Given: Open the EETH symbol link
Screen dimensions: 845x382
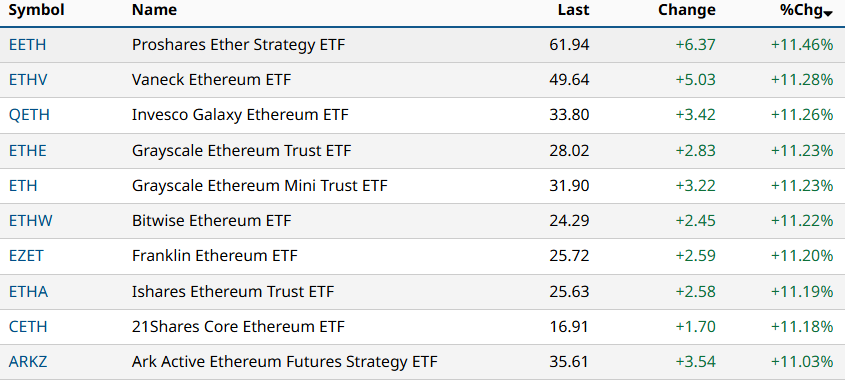Looking at the screenshot, I should tap(27, 45).
